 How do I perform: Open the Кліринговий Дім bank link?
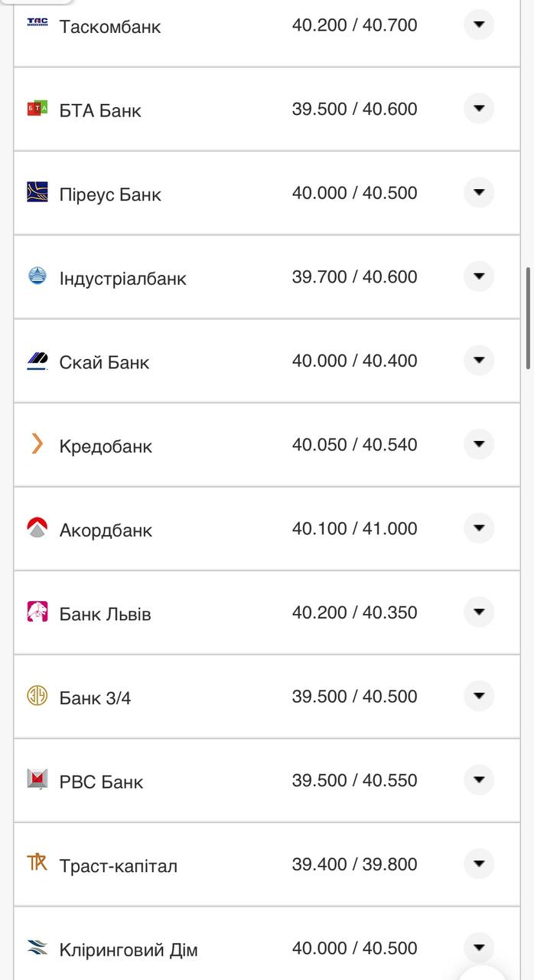(x=129, y=950)
